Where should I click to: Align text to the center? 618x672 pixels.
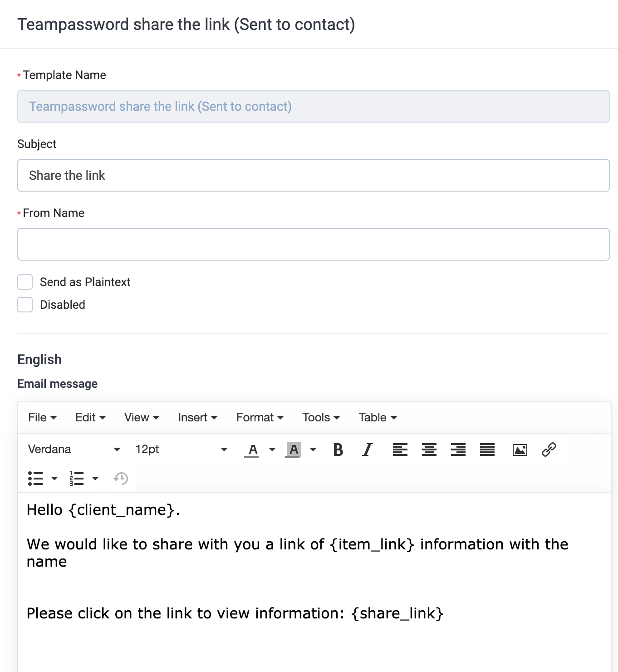pos(429,450)
